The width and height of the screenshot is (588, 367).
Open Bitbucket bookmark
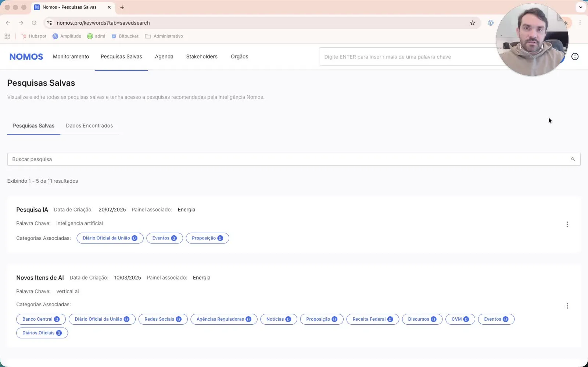(x=125, y=36)
